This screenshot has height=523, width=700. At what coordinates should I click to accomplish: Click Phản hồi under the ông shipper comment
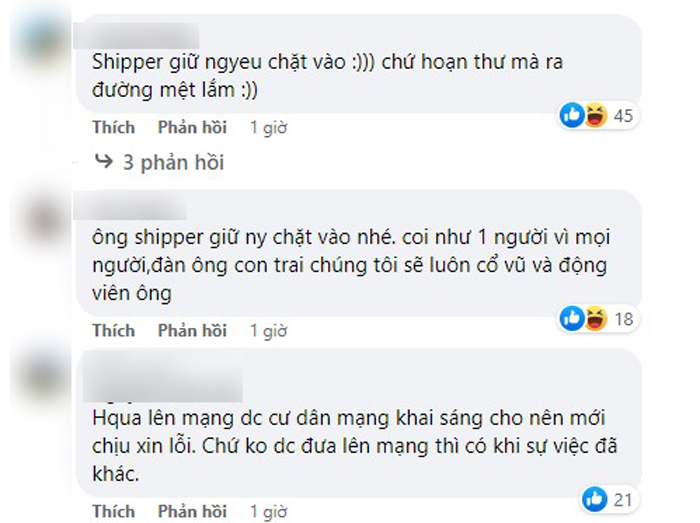(192, 331)
